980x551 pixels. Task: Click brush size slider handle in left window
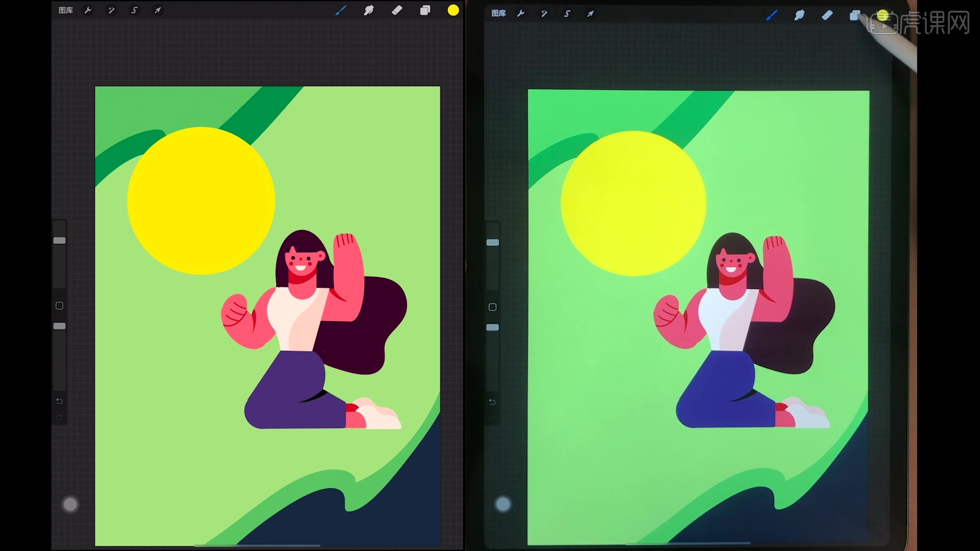60,240
